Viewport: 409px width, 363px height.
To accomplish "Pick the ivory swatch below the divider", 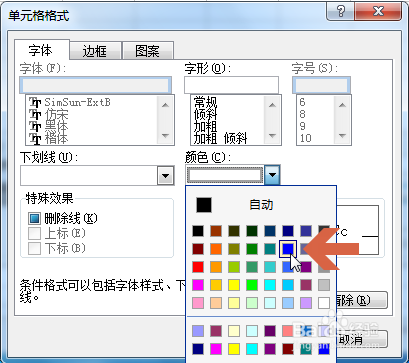I will click(234, 331).
